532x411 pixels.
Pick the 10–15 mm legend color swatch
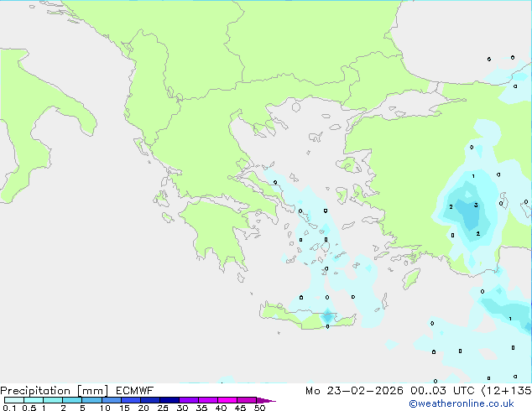[x=112, y=400]
